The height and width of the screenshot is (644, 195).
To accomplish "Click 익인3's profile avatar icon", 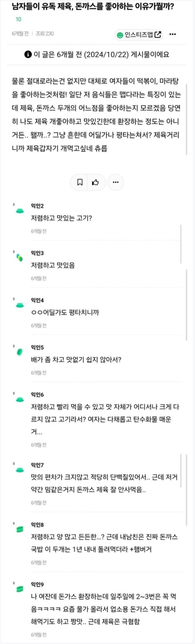I will pyautogui.click(x=20, y=258).
